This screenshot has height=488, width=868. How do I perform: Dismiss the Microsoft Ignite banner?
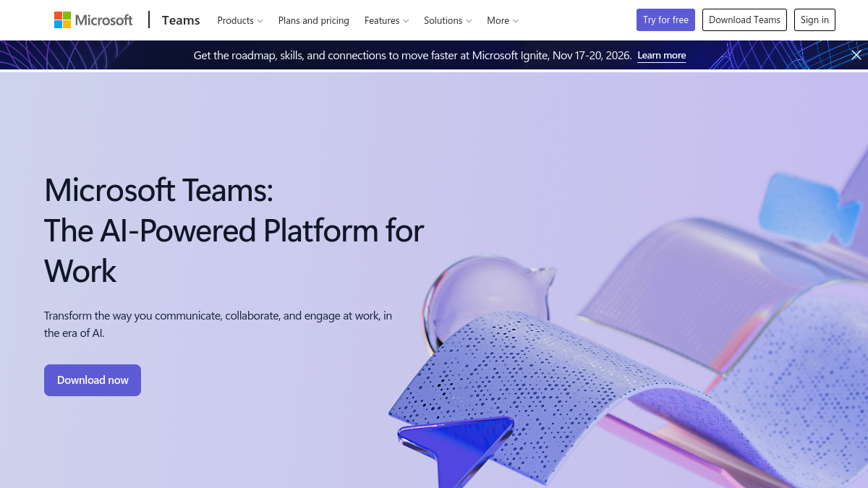(x=856, y=55)
